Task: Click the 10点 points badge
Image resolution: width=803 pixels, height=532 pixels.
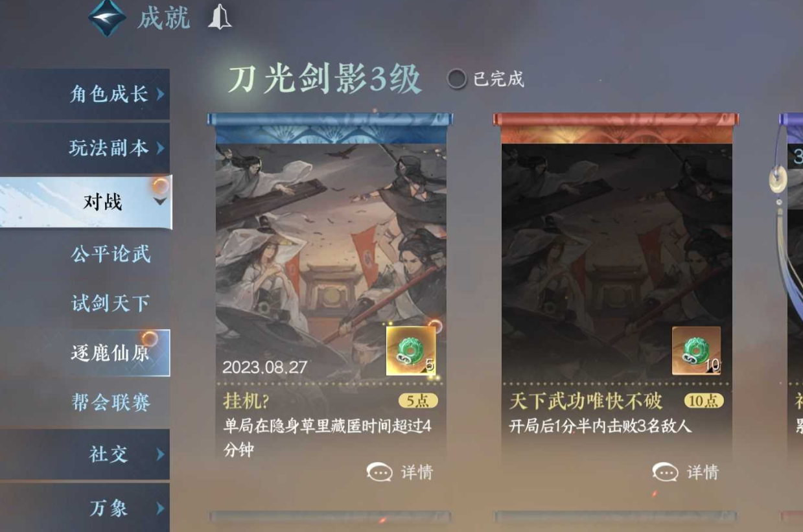Action: 704,401
